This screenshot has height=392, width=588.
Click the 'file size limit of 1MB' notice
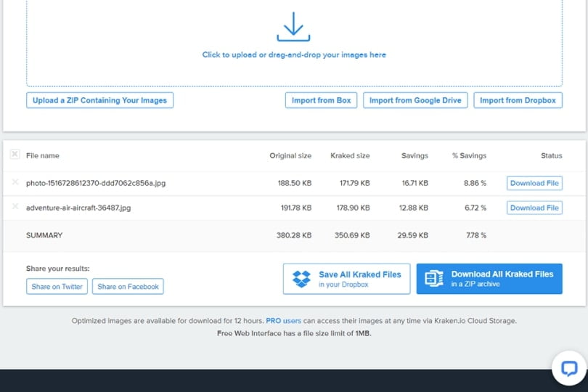click(294, 333)
